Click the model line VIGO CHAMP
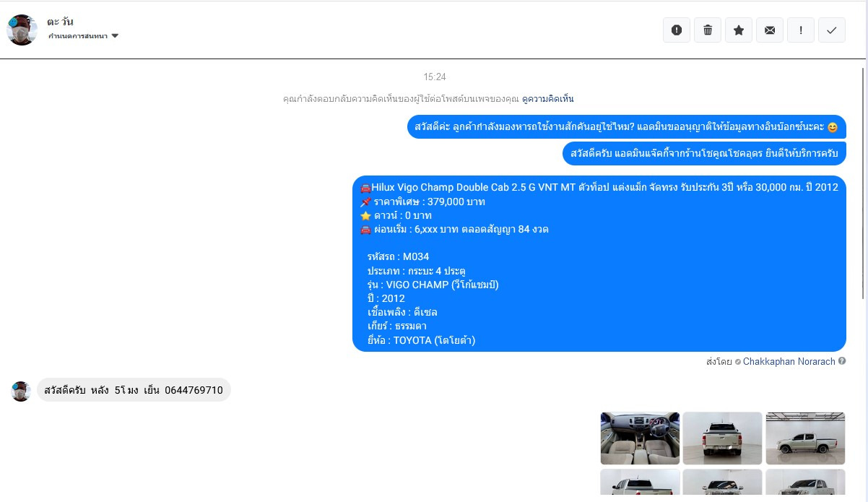 [x=433, y=285]
